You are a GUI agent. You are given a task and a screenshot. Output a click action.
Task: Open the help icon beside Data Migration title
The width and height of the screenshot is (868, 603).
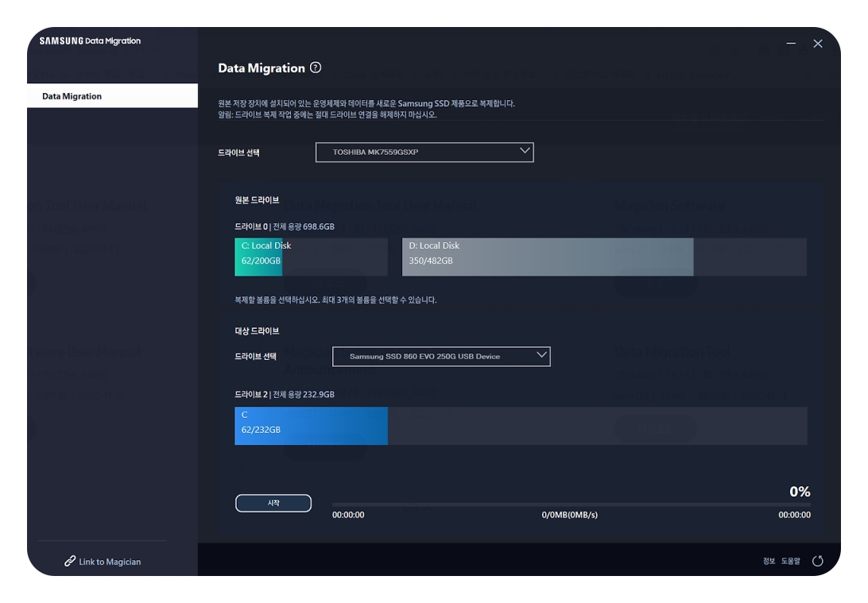(316, 68)
